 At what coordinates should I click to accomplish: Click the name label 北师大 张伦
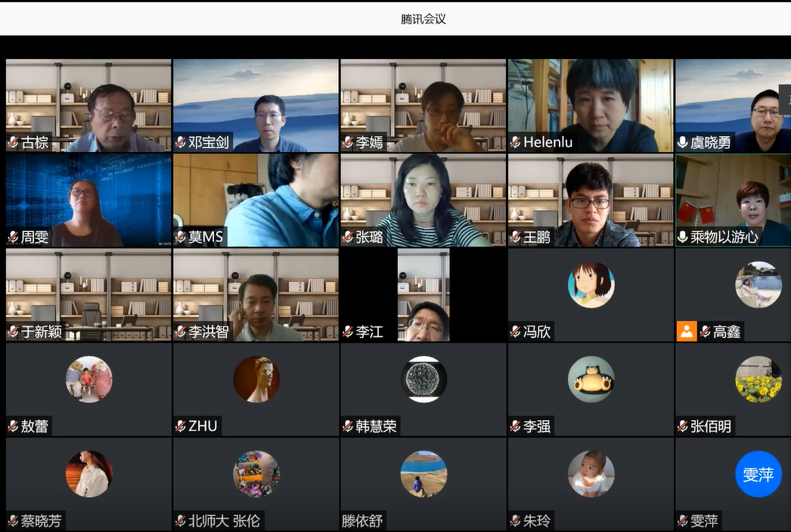(224, 521)
